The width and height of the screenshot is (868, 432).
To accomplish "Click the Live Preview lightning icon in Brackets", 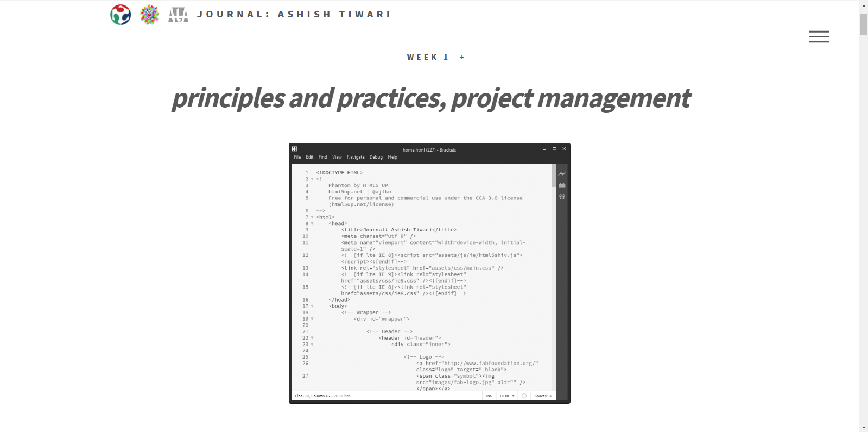I will 562,174.
